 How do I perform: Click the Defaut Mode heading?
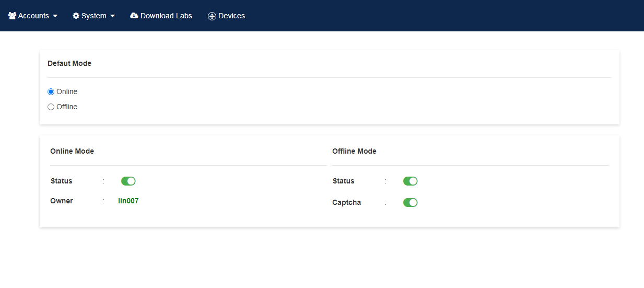coord(69,63)
